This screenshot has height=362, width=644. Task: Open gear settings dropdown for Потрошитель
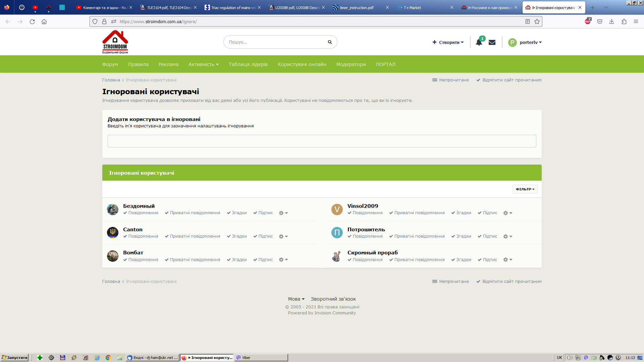(507, 236)
